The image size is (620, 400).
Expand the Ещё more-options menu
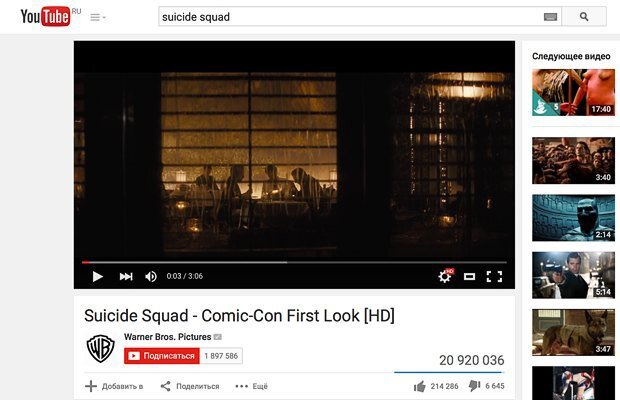click(x=251, y=386)
